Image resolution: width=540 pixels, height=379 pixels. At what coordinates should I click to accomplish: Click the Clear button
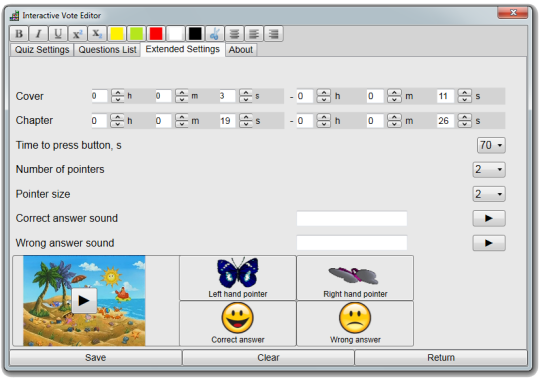pyautogui.click(x=268, y=358)
